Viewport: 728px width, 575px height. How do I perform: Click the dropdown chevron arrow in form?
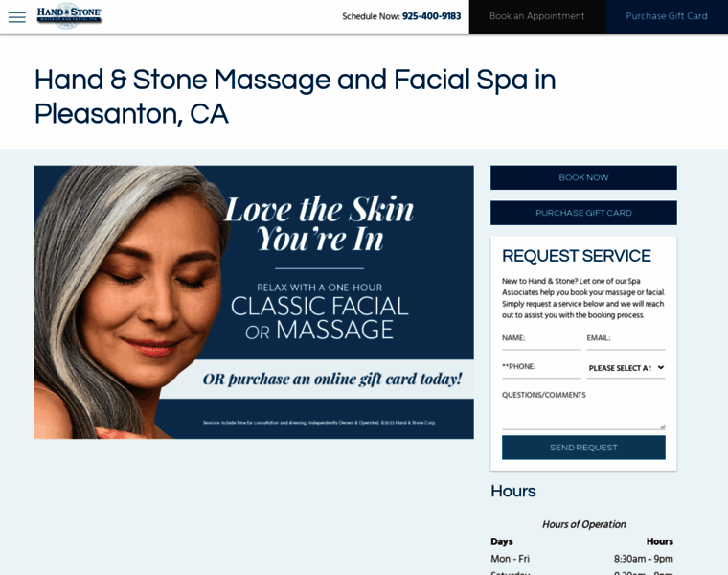coord(661,367)
